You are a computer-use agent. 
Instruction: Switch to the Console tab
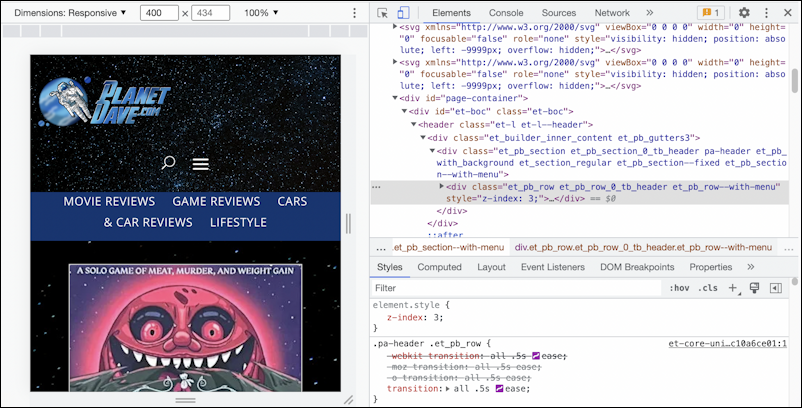[506, 13]
